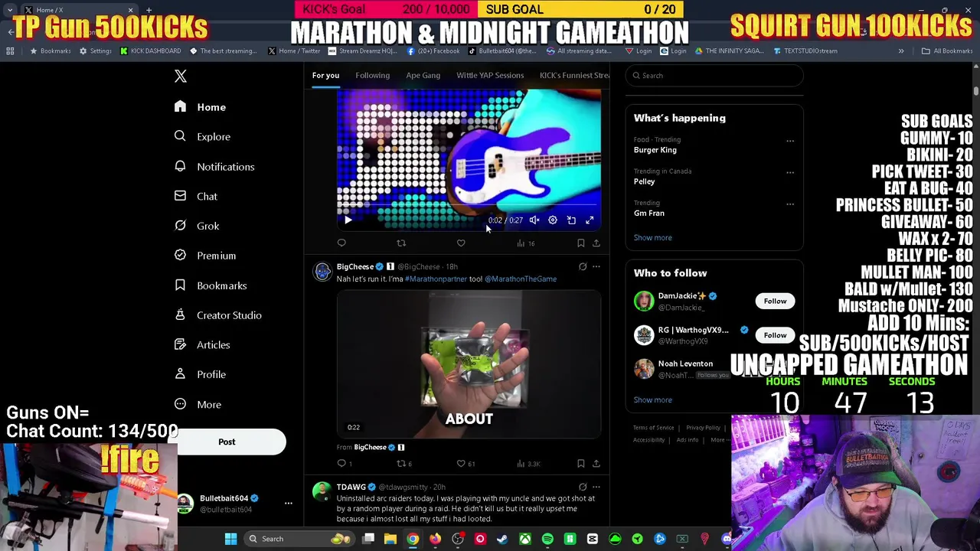The height and width of the screenshot is (551, 980).
Task: Switch to KICK's Funniest Streamers tab
Action: click(574, 75)
